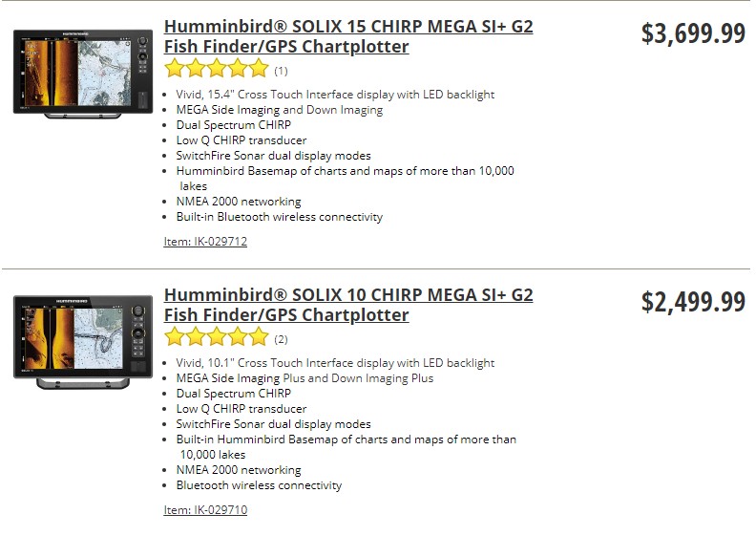Click first star of SOLIX 10 rating
Viewport: 756px width, 536px height.
tap(175, 336)
